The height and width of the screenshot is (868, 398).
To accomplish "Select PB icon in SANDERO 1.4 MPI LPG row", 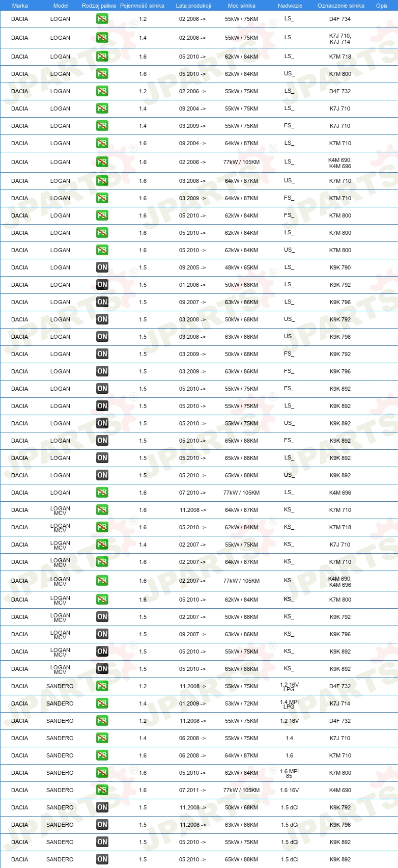I will tap(102, 703).
